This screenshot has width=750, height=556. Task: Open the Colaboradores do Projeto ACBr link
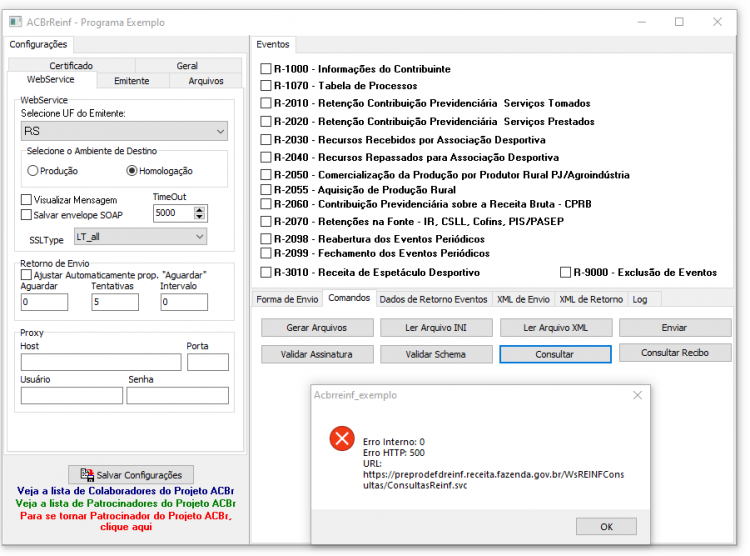[126, 491]
